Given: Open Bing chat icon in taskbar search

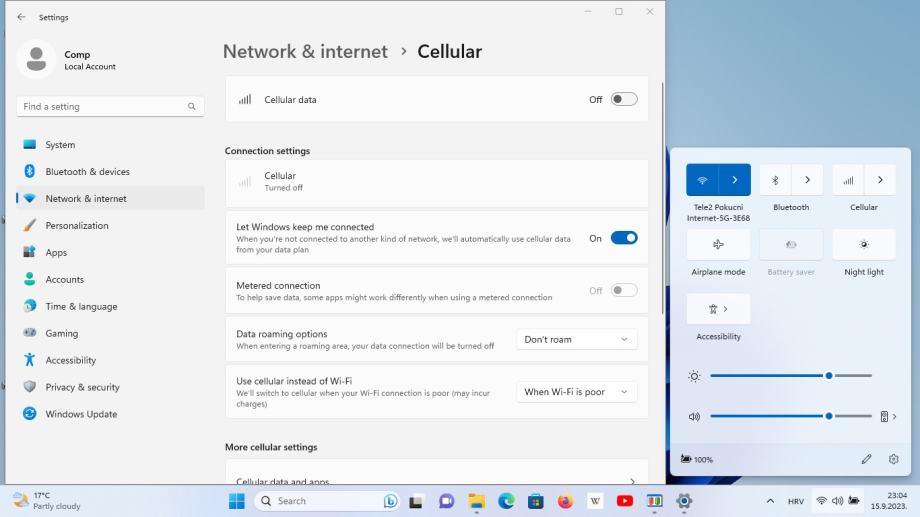Looking at the screenshot, I should (390, 501).
